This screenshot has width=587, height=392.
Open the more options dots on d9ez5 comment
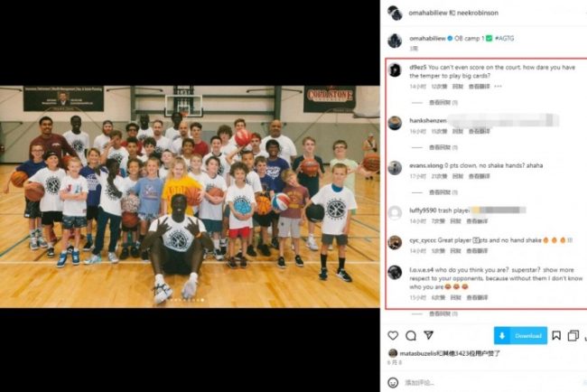click(498, 86)
